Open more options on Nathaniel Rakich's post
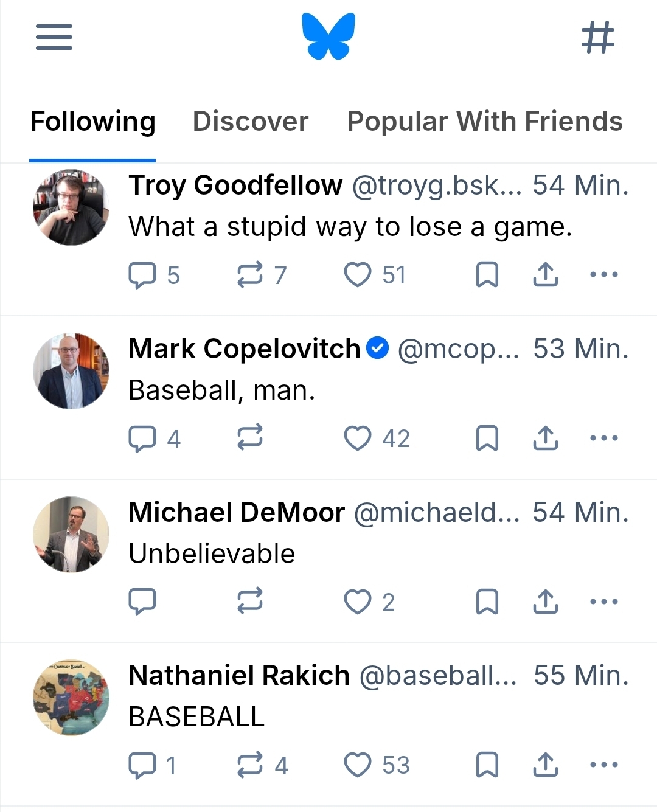Viewport: 657px width, 812px height. tap(604, 765)
